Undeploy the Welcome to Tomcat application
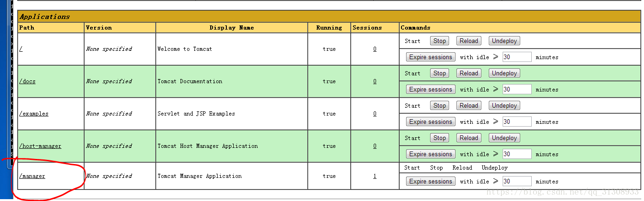Image resolution: width=644 pixels, height=201 pixels. (504, 41)
